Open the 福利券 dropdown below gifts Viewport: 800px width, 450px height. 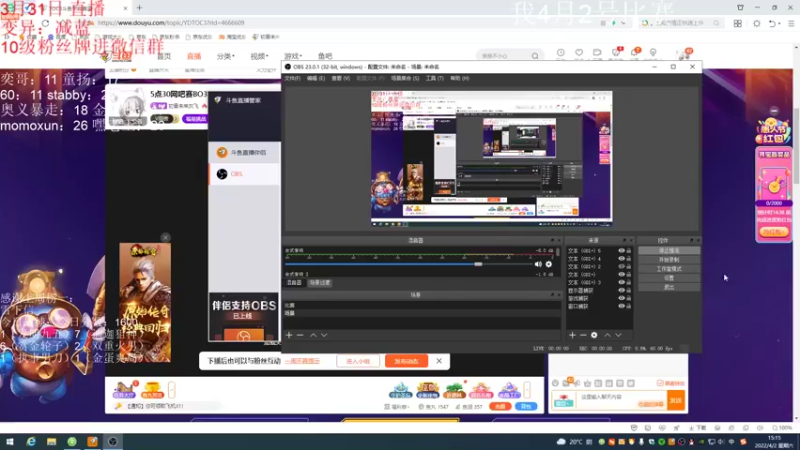(x=397, y=407)
